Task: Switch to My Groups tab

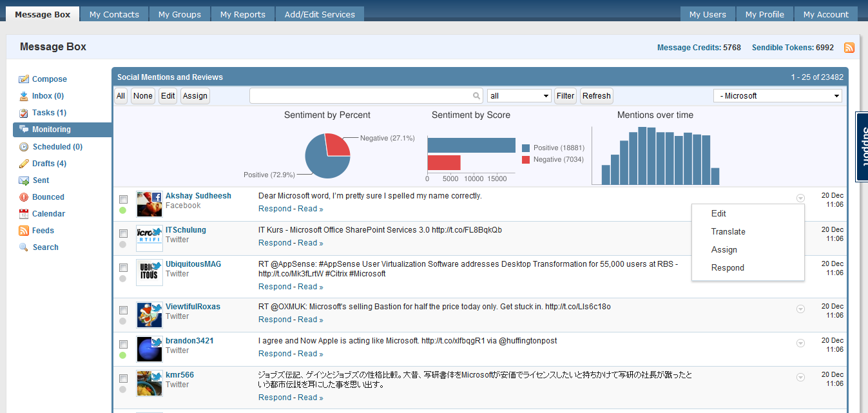Action: [179, 14]
